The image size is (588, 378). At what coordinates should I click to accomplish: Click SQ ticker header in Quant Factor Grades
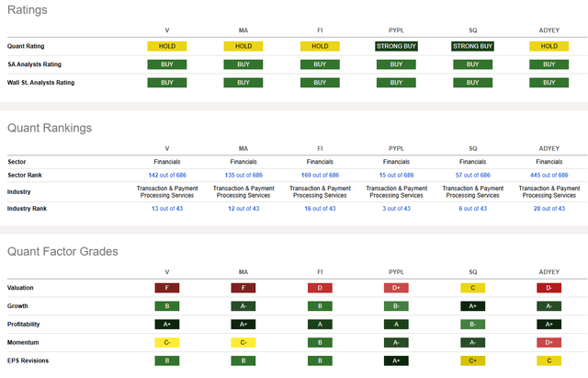click(473, 272)
